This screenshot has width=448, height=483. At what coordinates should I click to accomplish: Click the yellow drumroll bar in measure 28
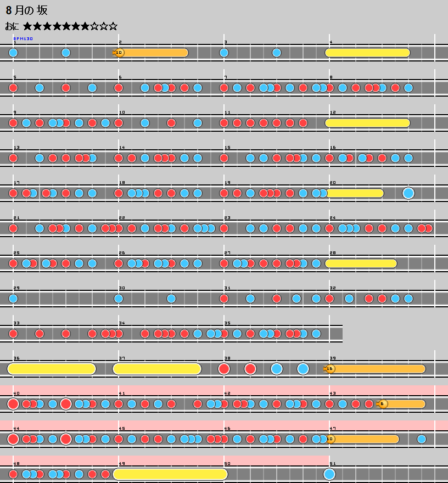point(361,263)
